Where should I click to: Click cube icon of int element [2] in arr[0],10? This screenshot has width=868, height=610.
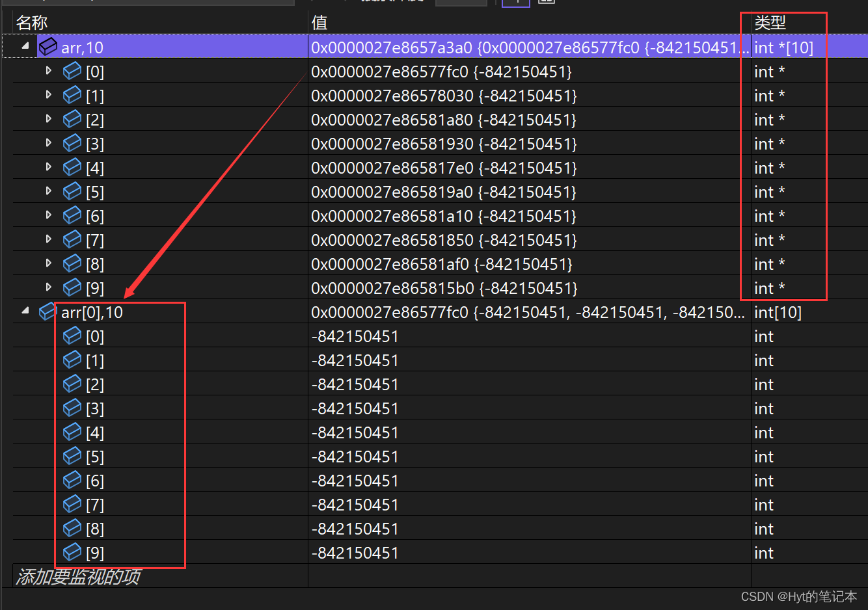click(x=72, y=383)
